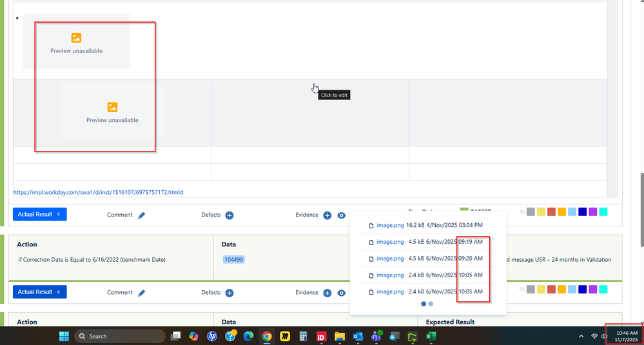Click the volume speaker icon in tray
The height and width of the screenshot is (345, 644).
(x=603, y=337)
